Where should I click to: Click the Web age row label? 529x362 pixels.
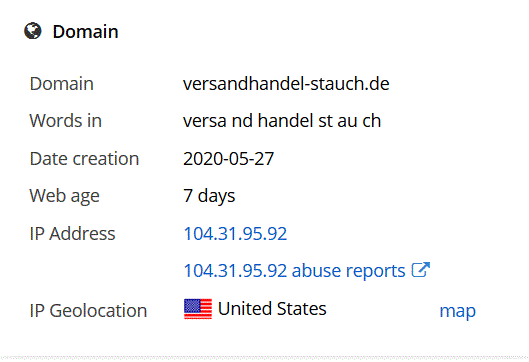click(64, 196)
